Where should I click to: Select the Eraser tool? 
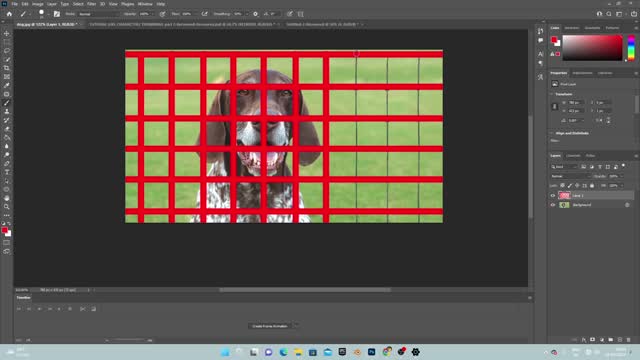pyautogui.click(x=7, y=129)
